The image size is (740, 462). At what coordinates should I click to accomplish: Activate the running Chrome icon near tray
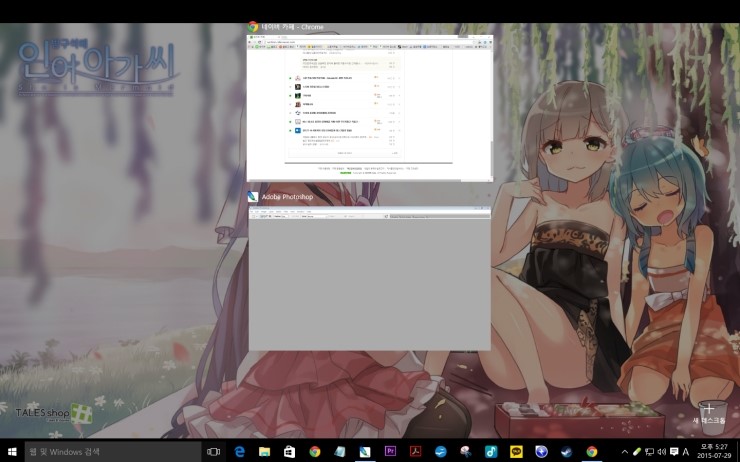click(591, 452)
